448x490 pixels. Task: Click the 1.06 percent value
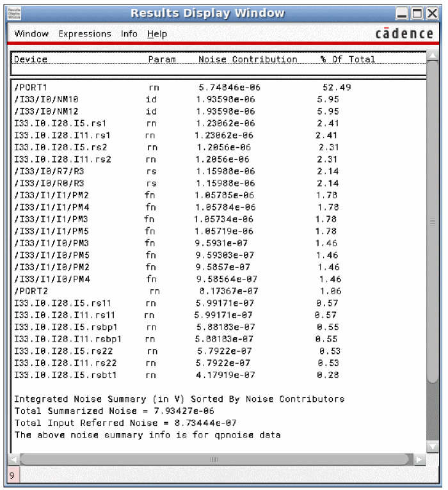pyautogui.click(x=330, y=291)
